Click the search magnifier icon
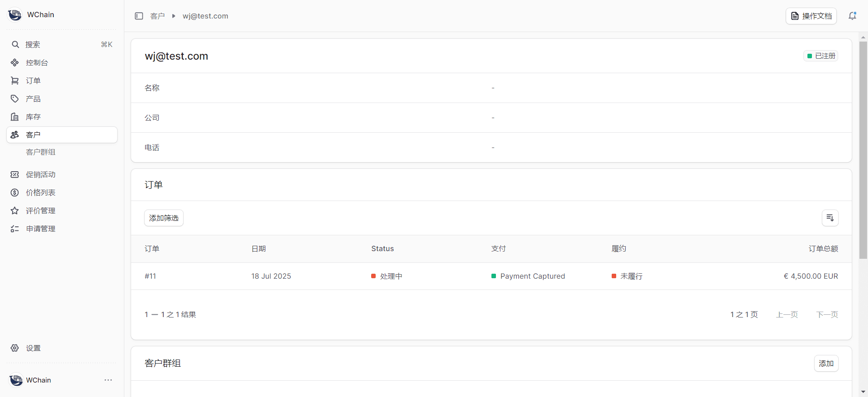The width and height of the screenshot is (868, 397). tap(15, 45)
